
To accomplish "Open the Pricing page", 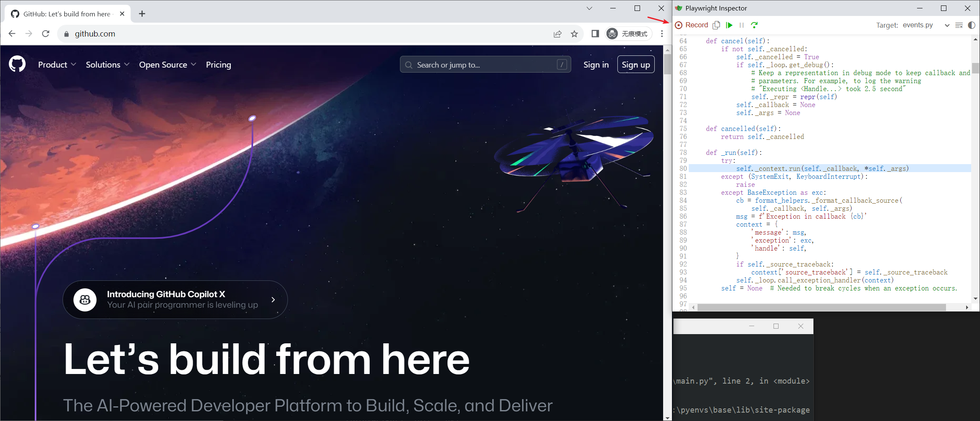I will tap(218, 65).
